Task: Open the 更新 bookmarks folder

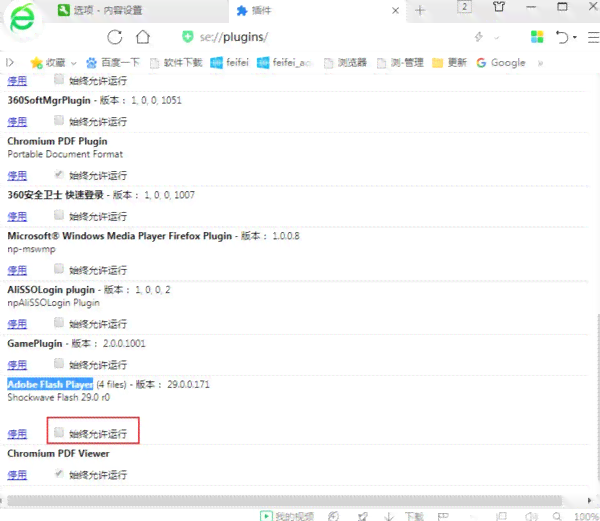Action: pos(449,63)
